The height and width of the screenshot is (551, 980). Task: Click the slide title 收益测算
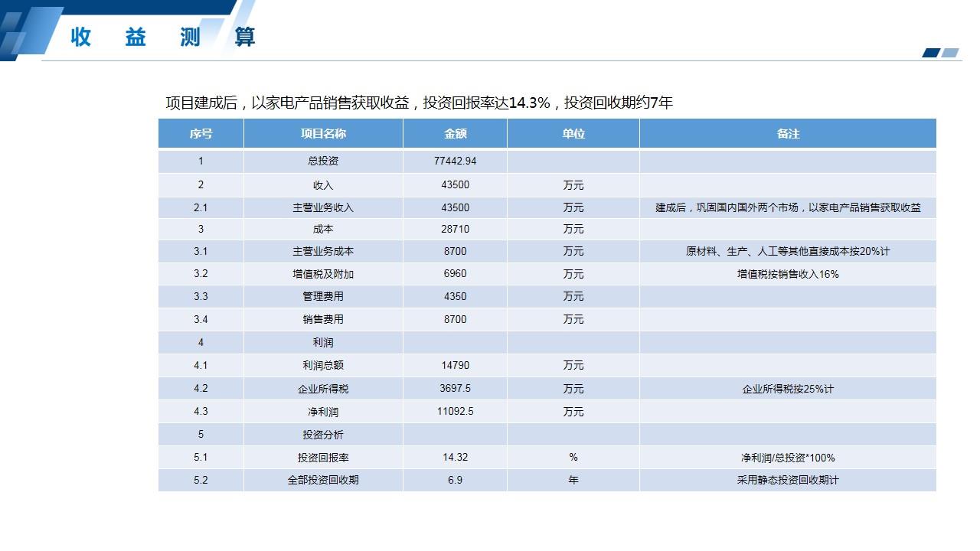point(163,36)
